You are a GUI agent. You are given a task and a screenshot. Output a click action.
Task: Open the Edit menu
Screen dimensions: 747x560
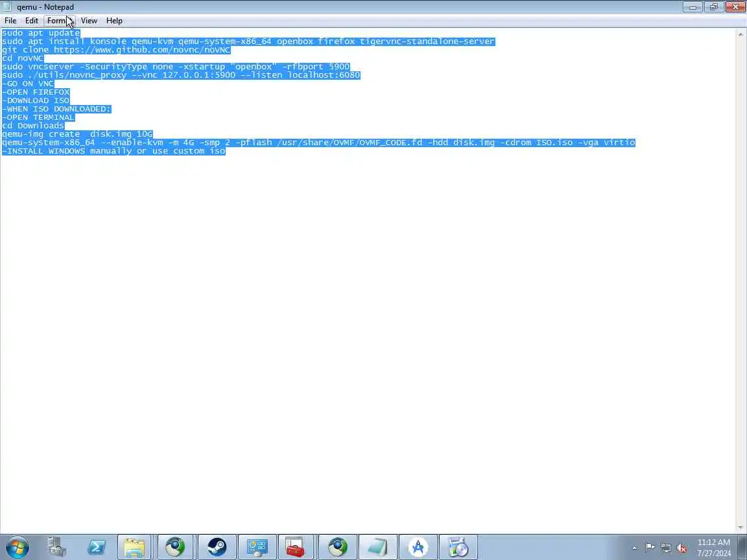32,21
